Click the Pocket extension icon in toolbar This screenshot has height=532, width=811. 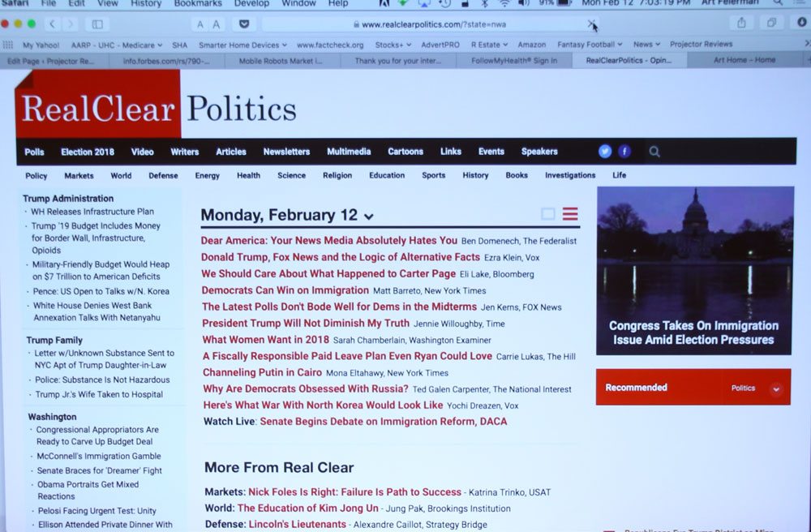click(242, 24)
